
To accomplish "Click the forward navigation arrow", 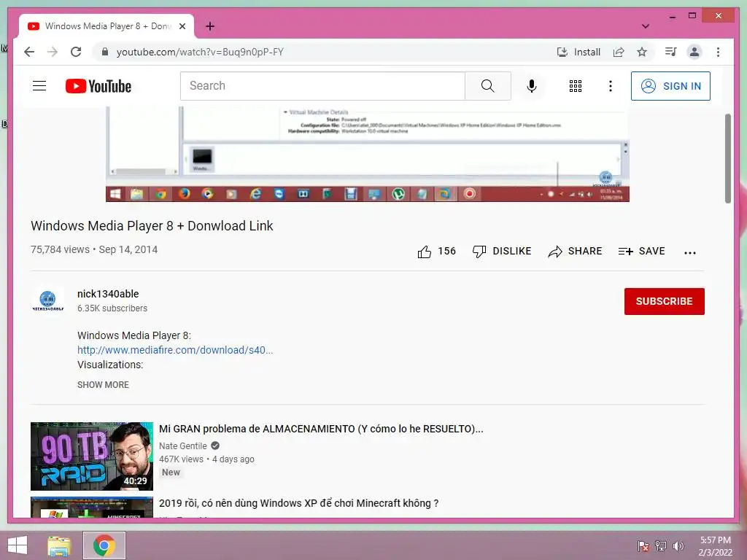I will click(53, 52).
